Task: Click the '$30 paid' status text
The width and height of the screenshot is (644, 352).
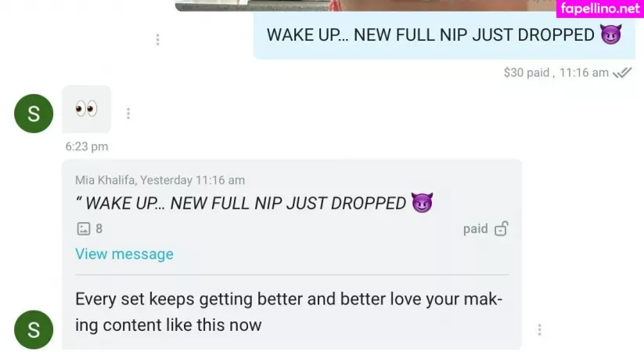Action: coord(527,73)
